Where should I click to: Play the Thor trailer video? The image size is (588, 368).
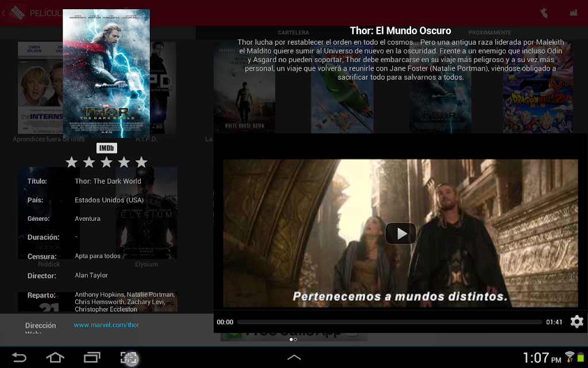click(400, 233)
